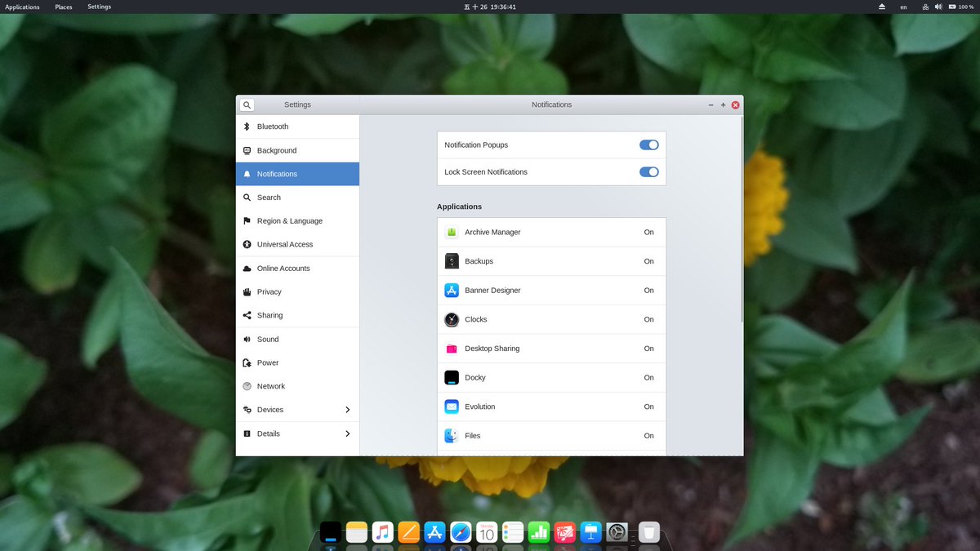
Task: Click the On status for Backups
Action: tap(648, 261)
